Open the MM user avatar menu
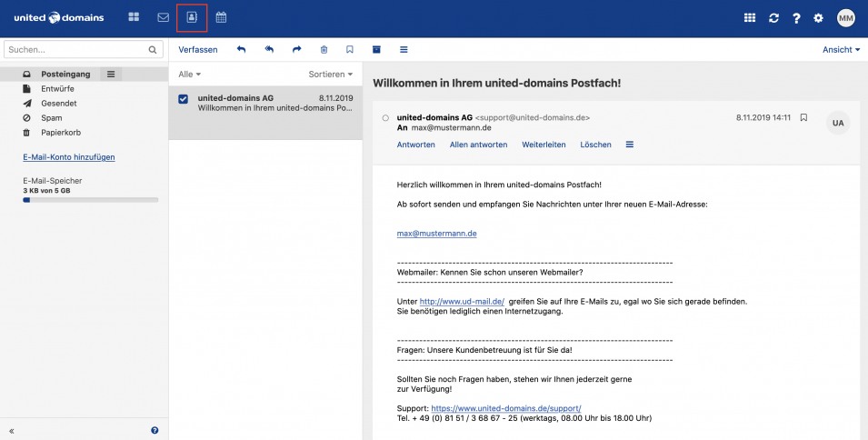 point(846,18)
